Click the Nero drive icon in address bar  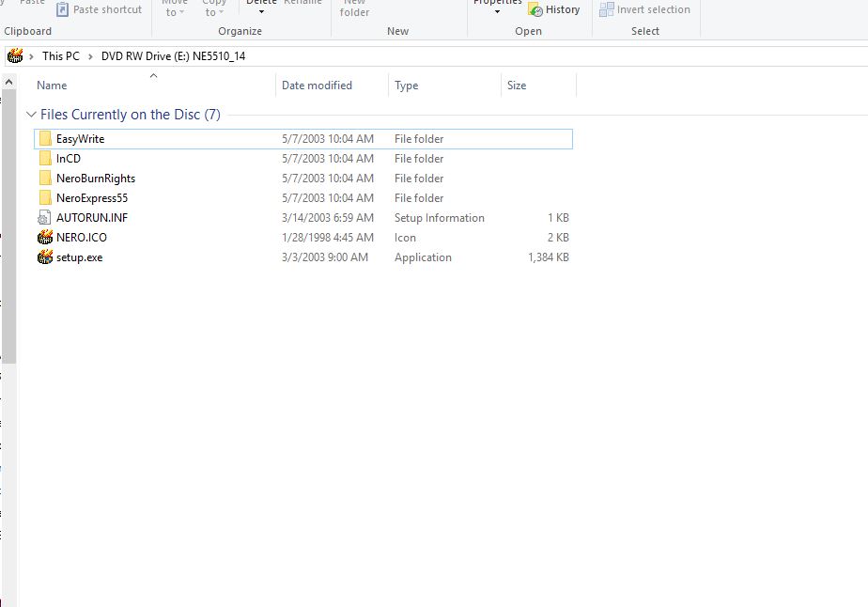(15, 55)
